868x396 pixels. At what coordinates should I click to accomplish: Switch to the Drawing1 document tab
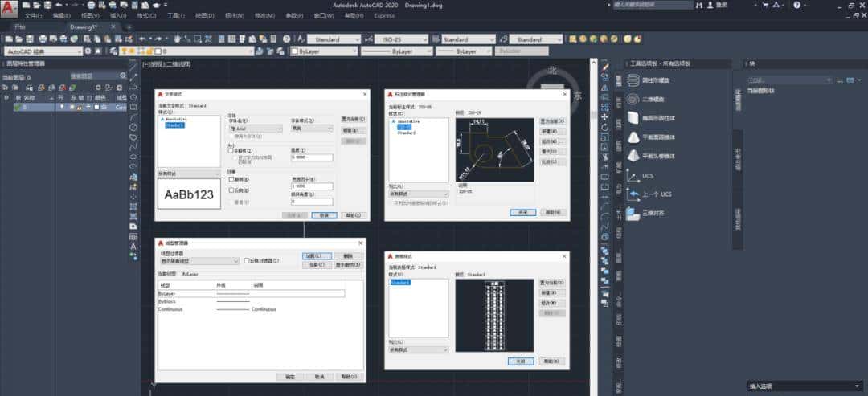(x=81, y=27)
